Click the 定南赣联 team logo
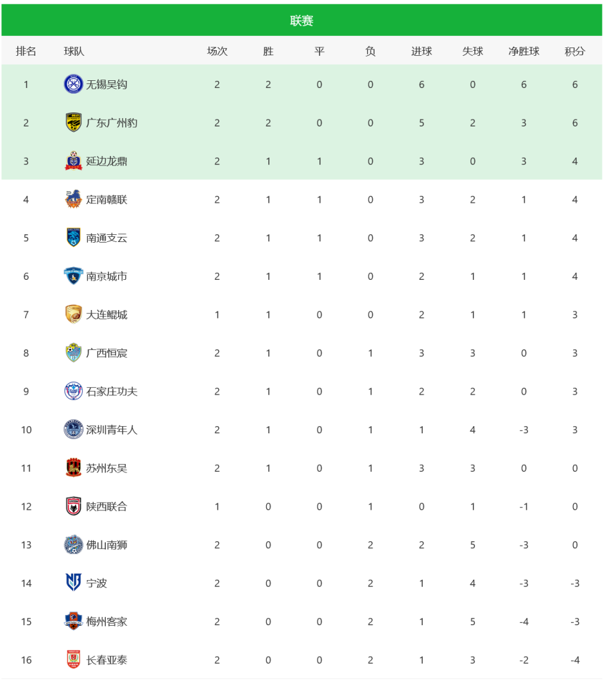The image size is (616, 683). tap(74, 200)
